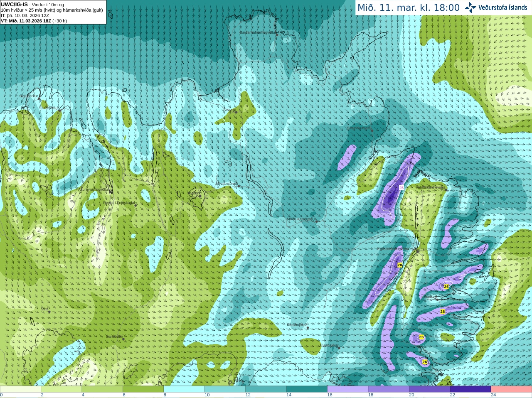
Task: Click the "10m hviður > 25 m/s" description line
Action: 52,10
